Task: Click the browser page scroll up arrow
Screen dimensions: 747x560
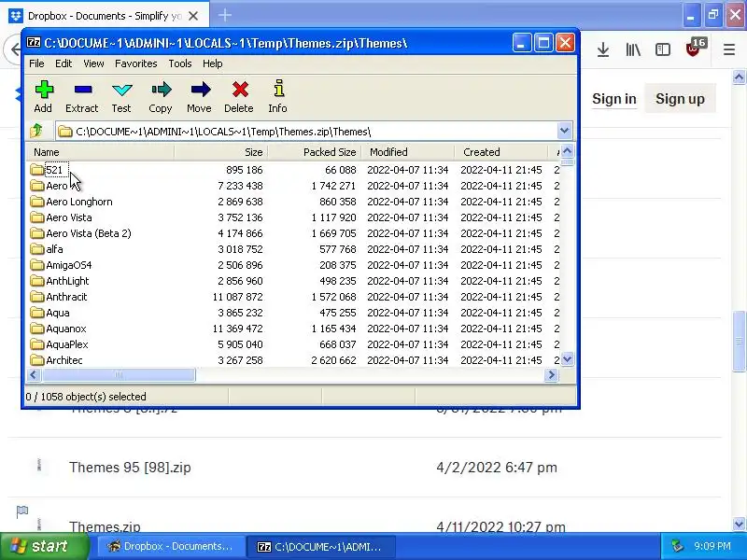Action: tap(739, 77)
